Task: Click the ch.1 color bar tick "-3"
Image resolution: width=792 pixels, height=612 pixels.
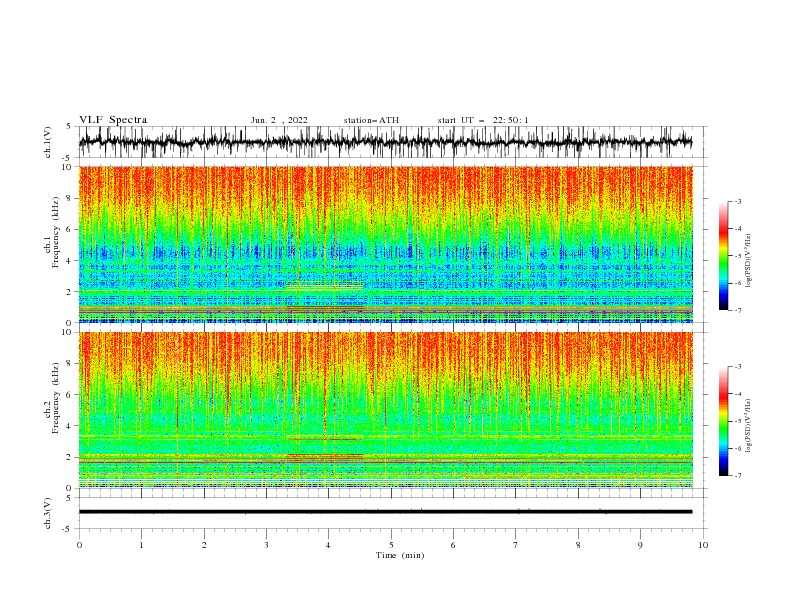Action: click(738, 201)
